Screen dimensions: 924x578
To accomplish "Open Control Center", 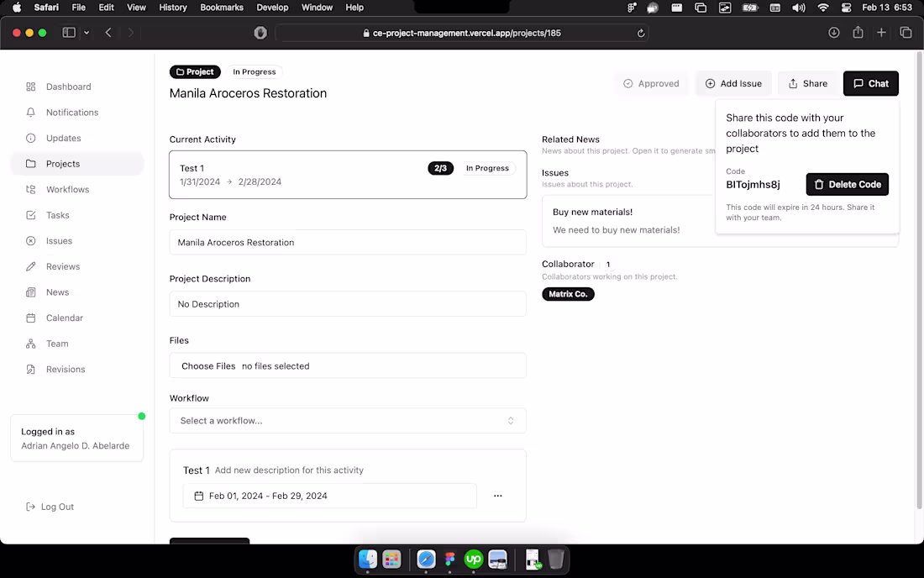I will 846,8.
